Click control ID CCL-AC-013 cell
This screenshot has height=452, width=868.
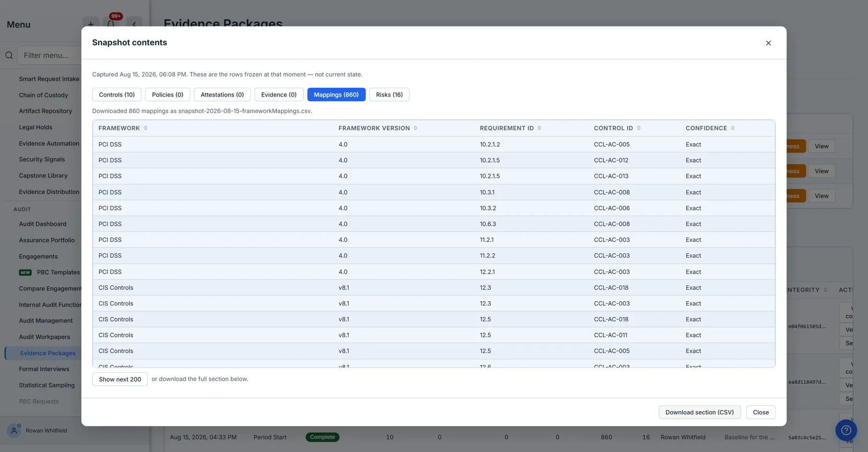[611, 176]
